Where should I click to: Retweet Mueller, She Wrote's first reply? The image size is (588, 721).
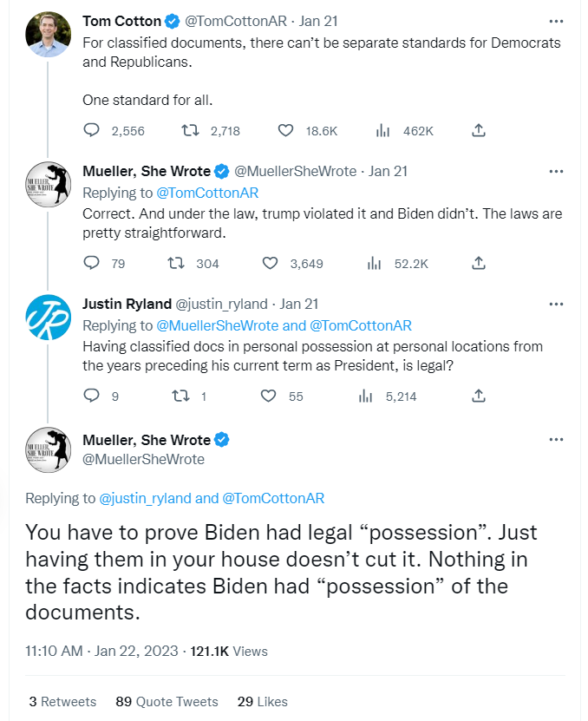(x=175, y=263)
